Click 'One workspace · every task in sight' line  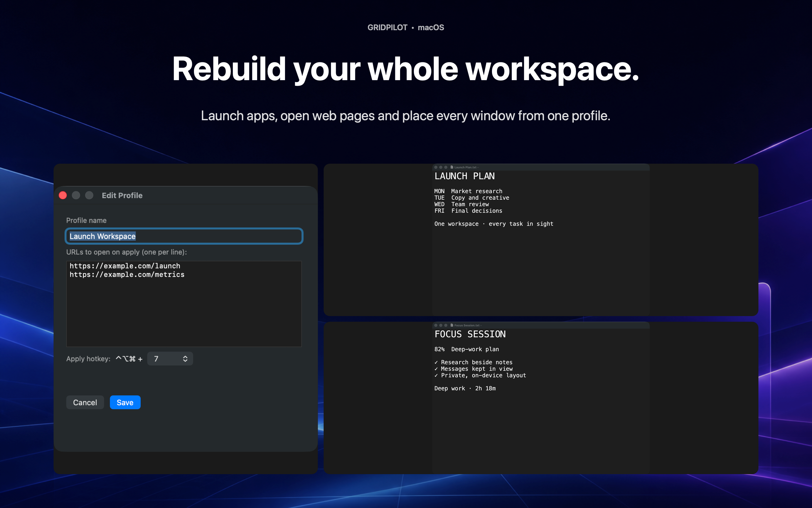[494, 224]
